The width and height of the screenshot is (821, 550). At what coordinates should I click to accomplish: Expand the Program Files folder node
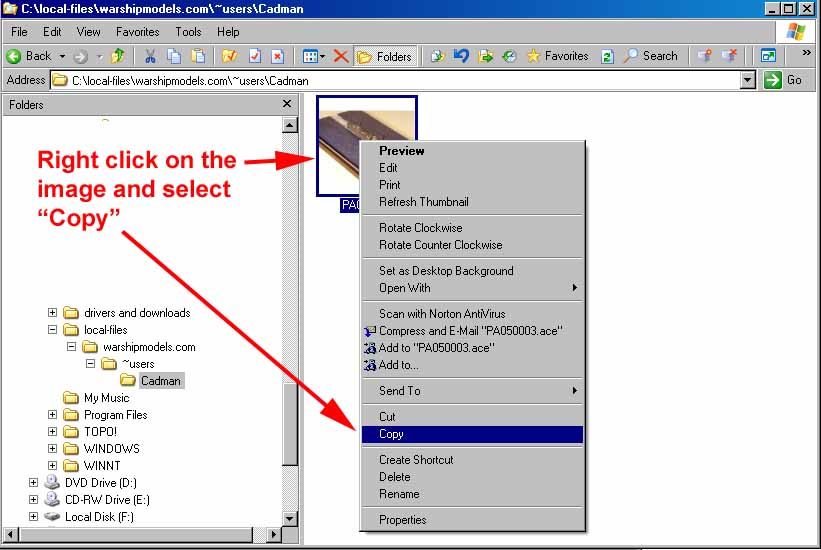(x=53, y=415)
